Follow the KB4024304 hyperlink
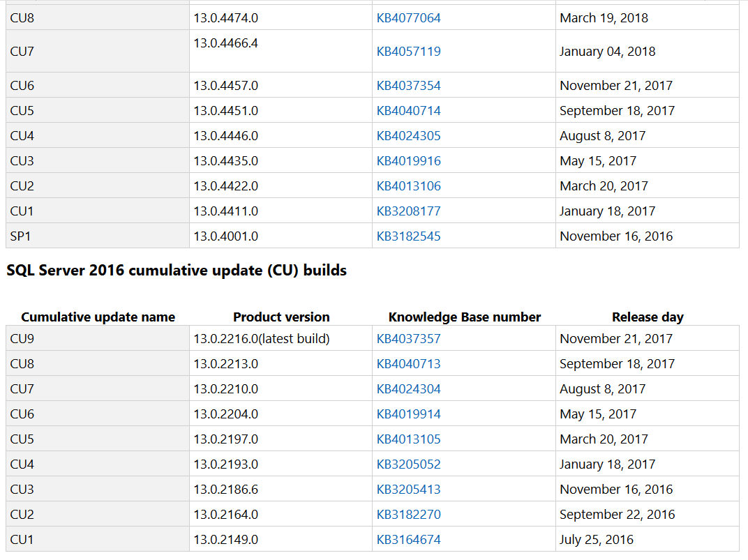Image resolution: width=748 pixels, height=560 pixels. pos(409,389)
